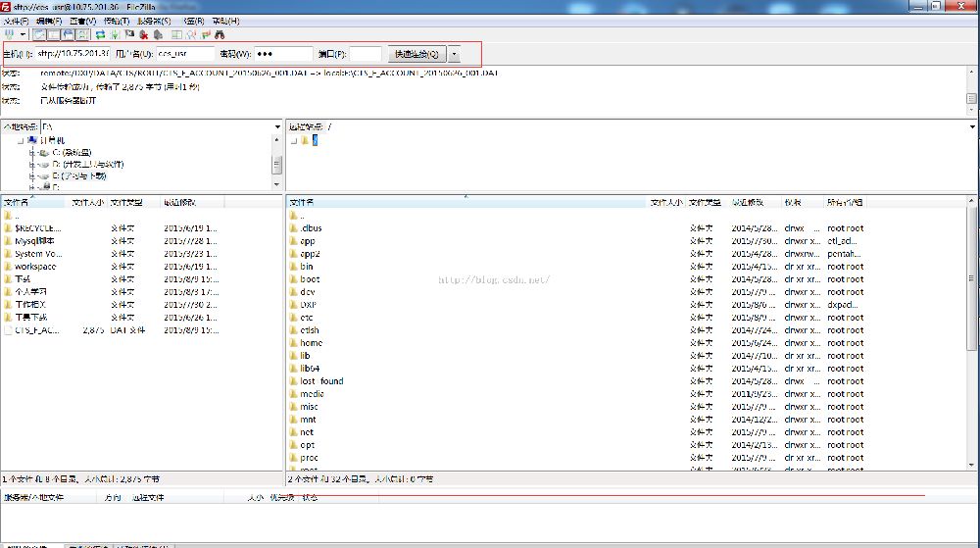Open the remote site path dropdown
Image resolution: width=980 pixels, height=548 pixels.
point(972,126)
